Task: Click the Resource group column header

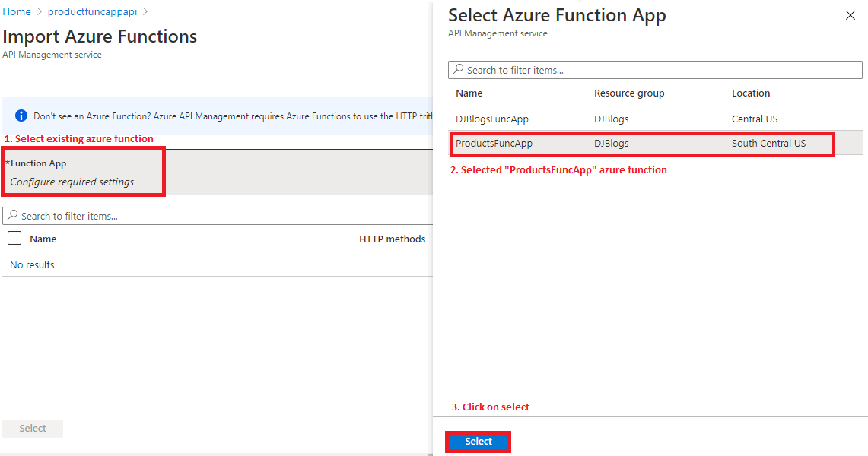Action: pos(629,93)
